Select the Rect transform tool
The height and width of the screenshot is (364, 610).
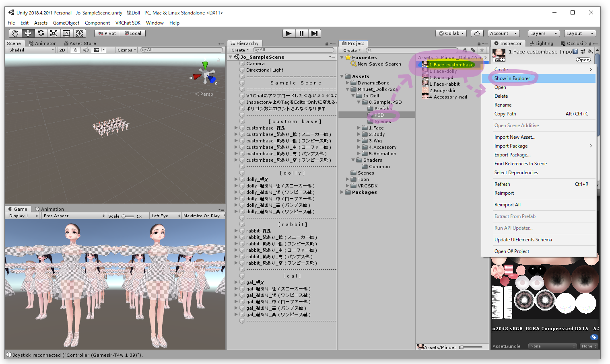tap(66, 33)
